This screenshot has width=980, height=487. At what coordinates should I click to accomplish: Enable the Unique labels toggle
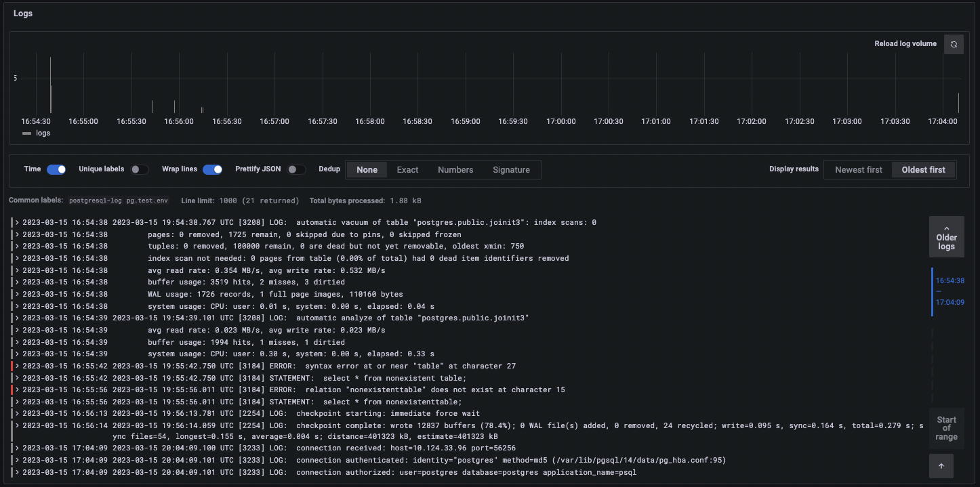(x=140, y=169)
